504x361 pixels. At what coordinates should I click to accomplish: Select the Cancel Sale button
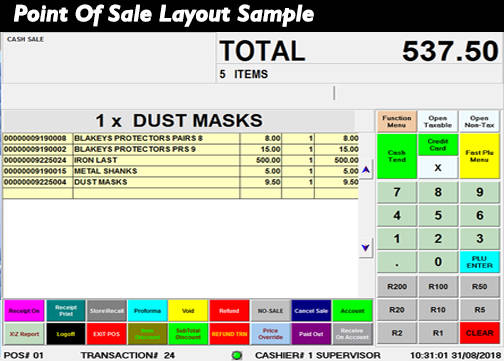pos(311,311)
